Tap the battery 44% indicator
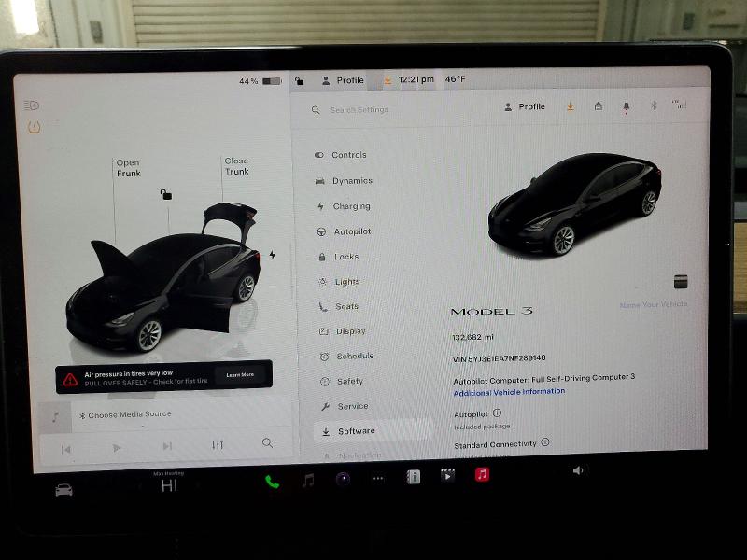This screenshot has width=747, height=560. click(x=261, y=81)
